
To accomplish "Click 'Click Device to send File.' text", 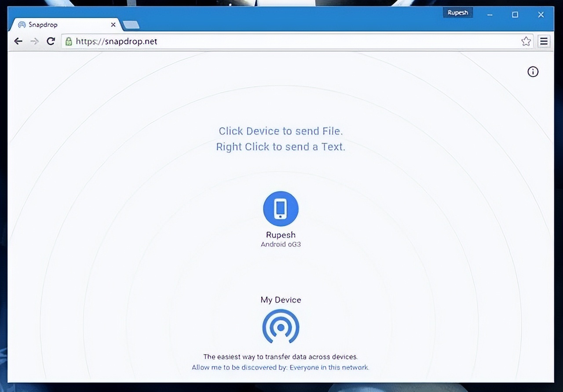I will coord(281,131).
